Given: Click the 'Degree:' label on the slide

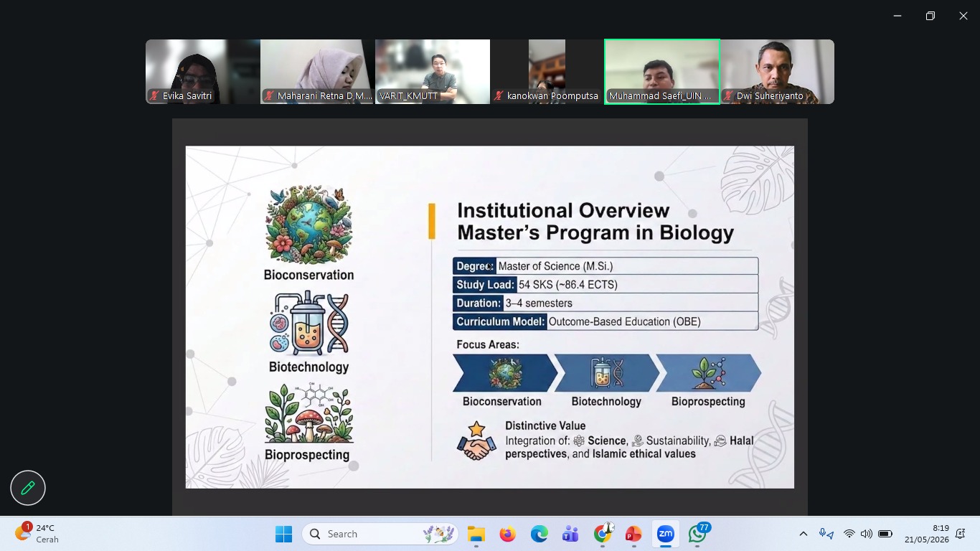Looking at the screenshot, I should pyautogui.click(x=474, y=266).
